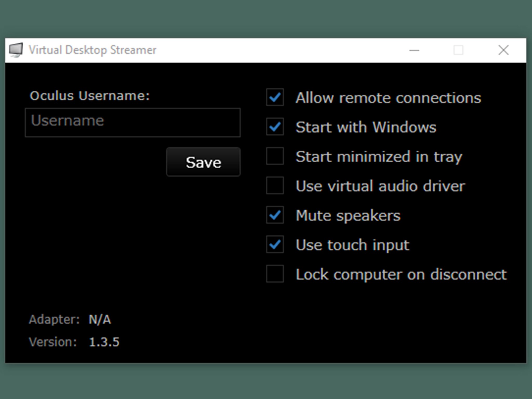Save the Oculus username
This screenshot has width=532, height=399.
(203, 162)
